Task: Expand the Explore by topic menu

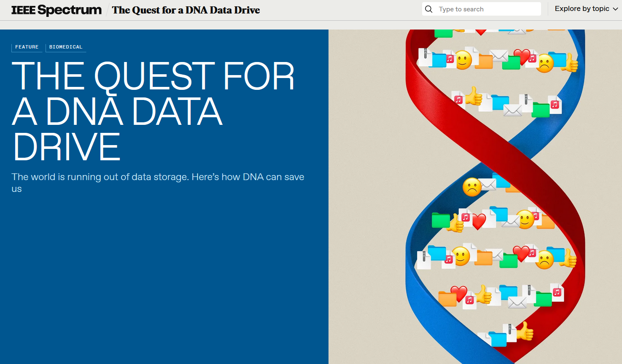Action: tap(586, 9)
